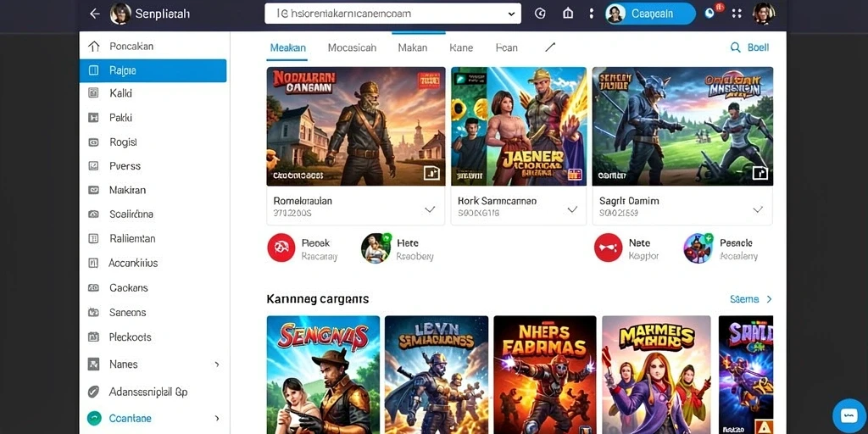This screenshot has width=868, height=434.
Task: Click the square icon on Sagrlt Damim banner
Action: coord(760,173)
